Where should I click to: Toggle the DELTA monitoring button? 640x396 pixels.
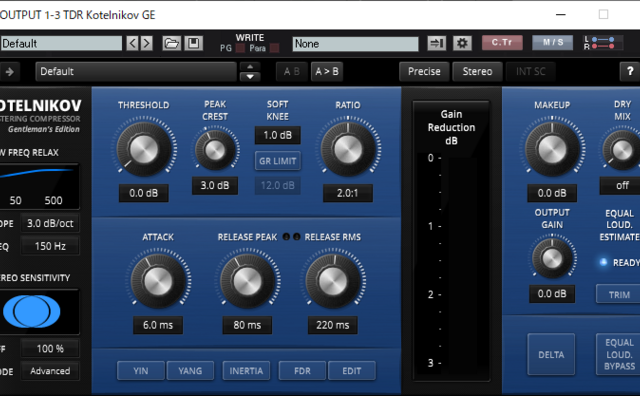[551, 355]
